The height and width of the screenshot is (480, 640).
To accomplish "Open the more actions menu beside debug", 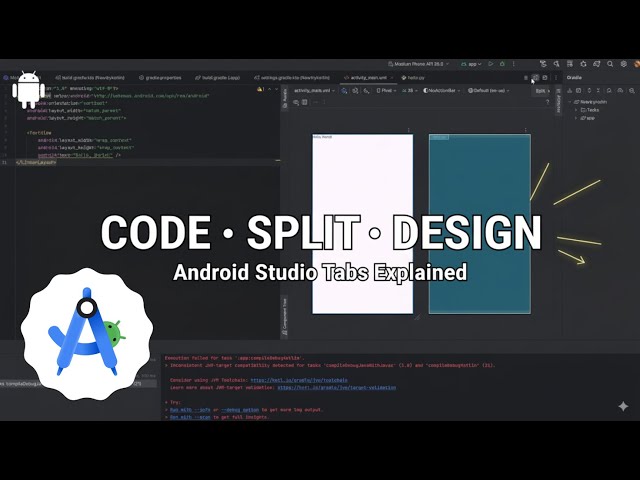I will point(514,64).
